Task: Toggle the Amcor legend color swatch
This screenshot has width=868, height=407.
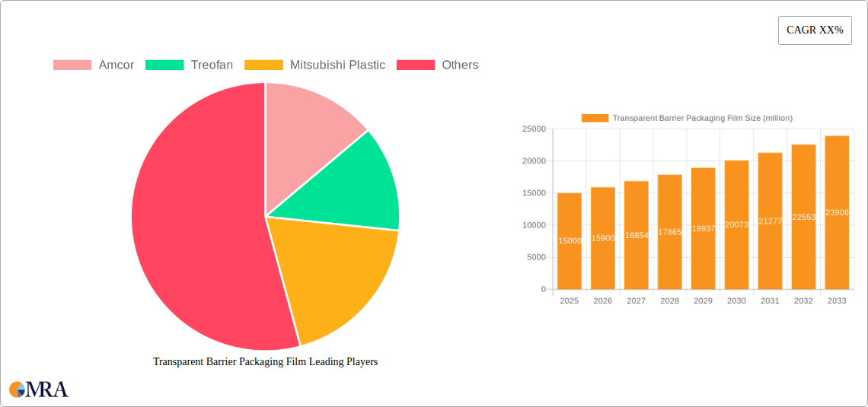Action: pyautogui.click(x=72, y=65)
